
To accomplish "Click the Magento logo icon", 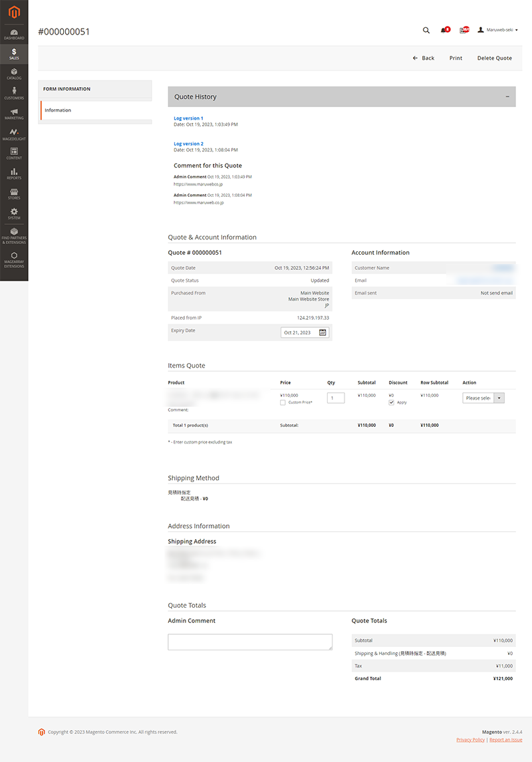I will click(x=14, y=12).
